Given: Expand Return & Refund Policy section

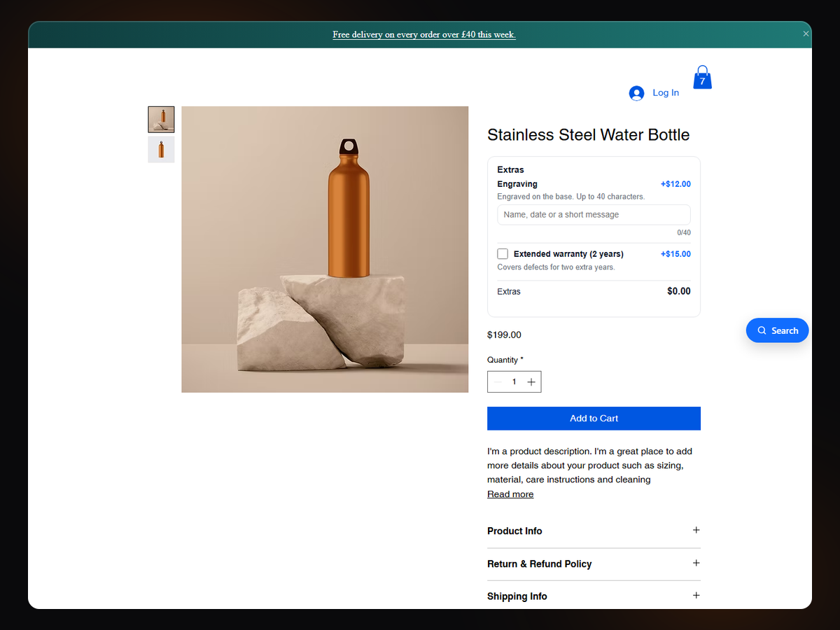Looking at the screenshot, I should click(594, 563).
